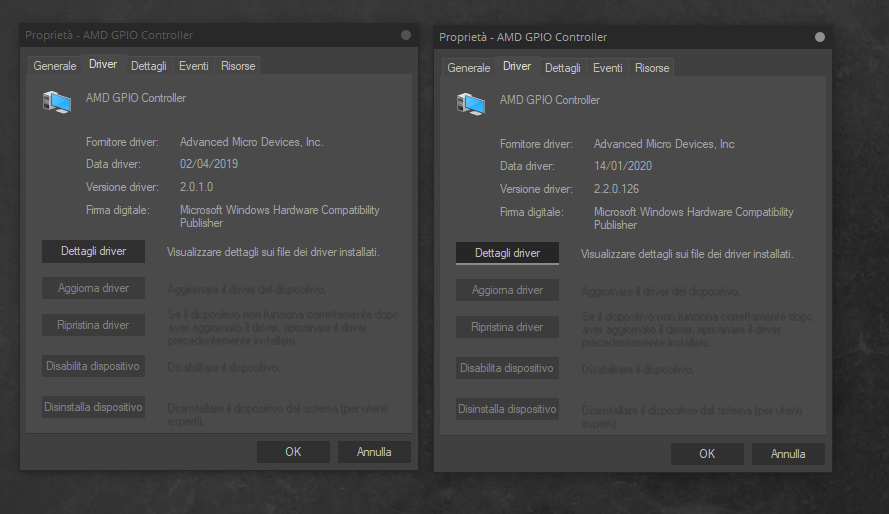Open Eventi tab in right window

tap(607, 67)
